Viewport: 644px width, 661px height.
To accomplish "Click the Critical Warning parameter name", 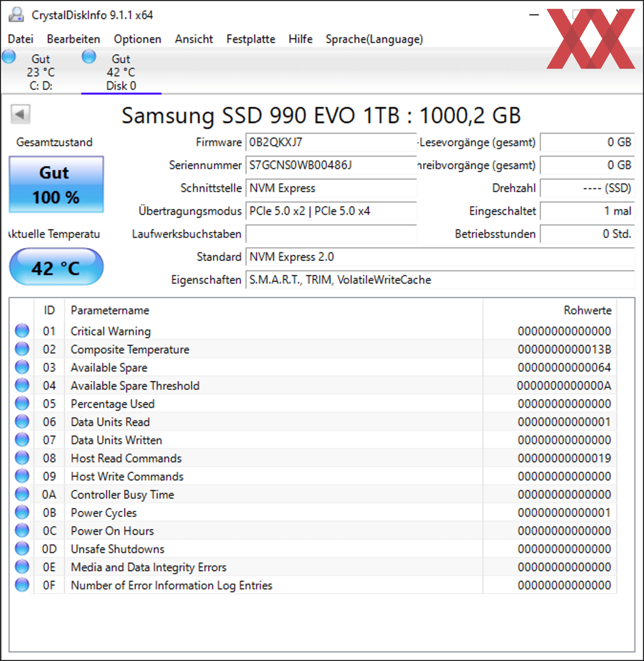I will [x=111, y=331].
